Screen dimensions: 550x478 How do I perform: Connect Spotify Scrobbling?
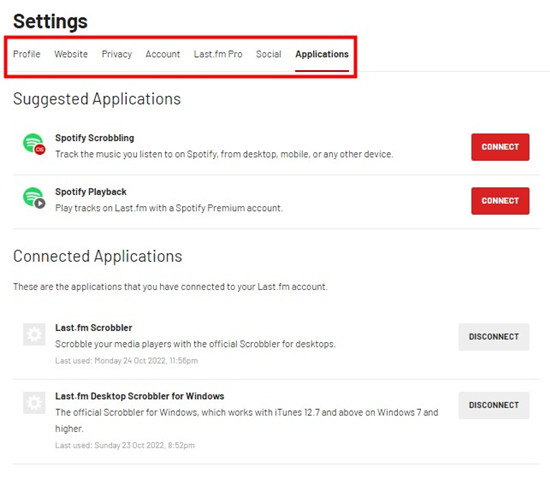500,147
